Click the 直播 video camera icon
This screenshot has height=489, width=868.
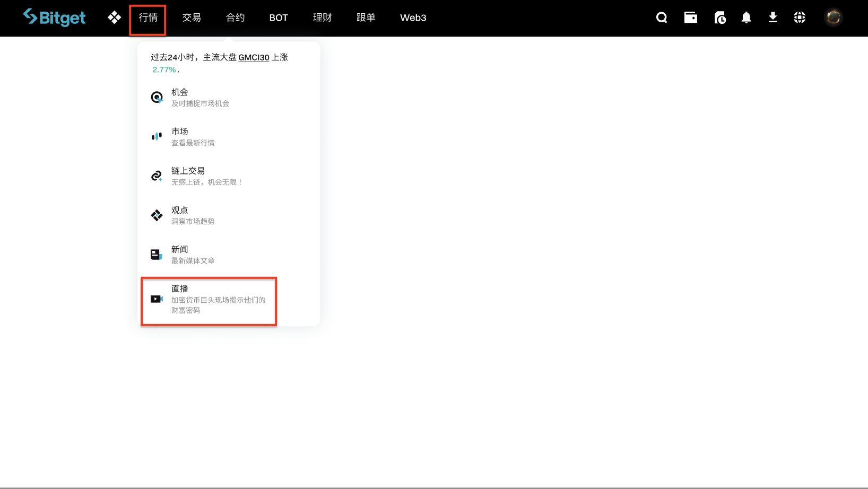click(157, 299)
